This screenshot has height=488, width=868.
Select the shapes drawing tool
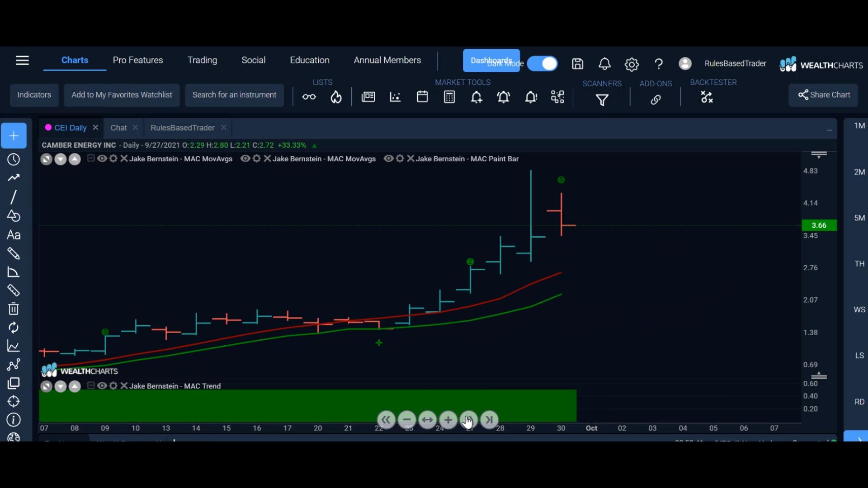[14, 216]
